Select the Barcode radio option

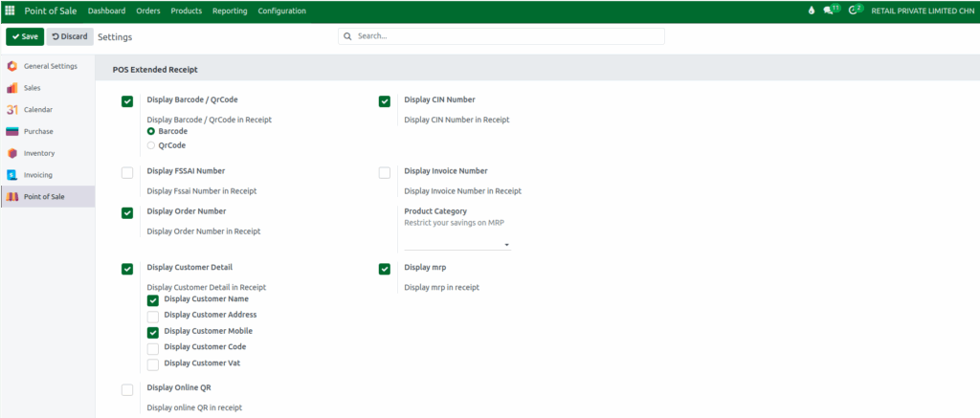[150, 131]
